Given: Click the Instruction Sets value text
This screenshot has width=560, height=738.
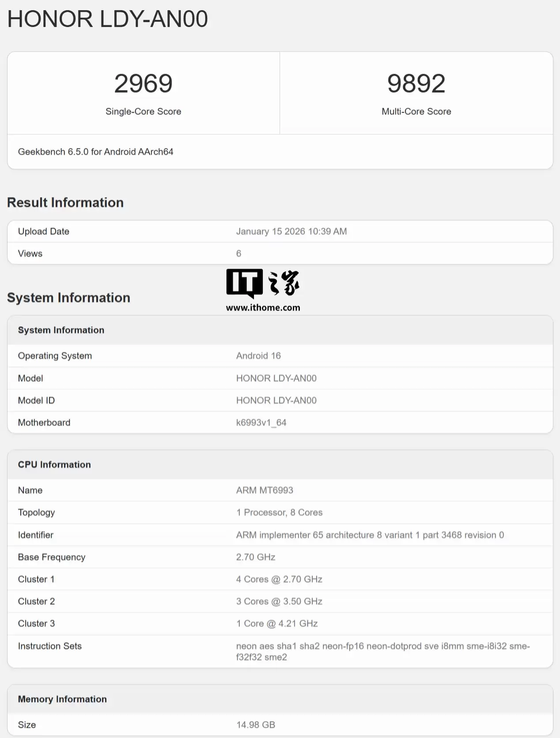Looking at the screenshot, I should coord(382,651).
